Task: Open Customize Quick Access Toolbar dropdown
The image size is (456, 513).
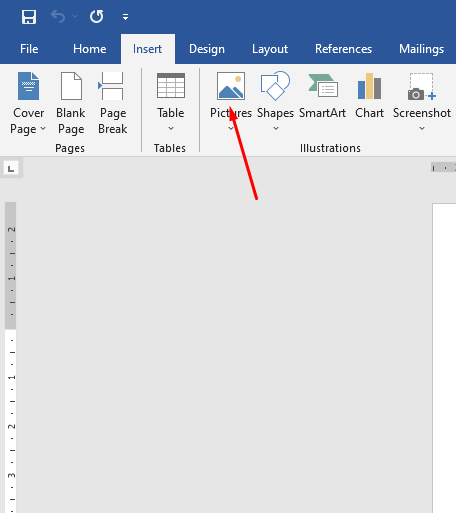Action: [x=125, y=17]
